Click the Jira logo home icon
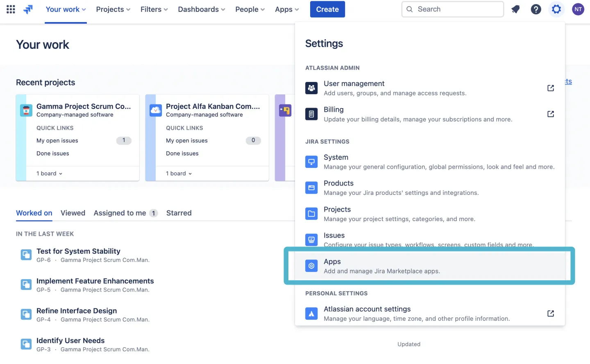This screenshot has height=364, width=590. point(28,9)
